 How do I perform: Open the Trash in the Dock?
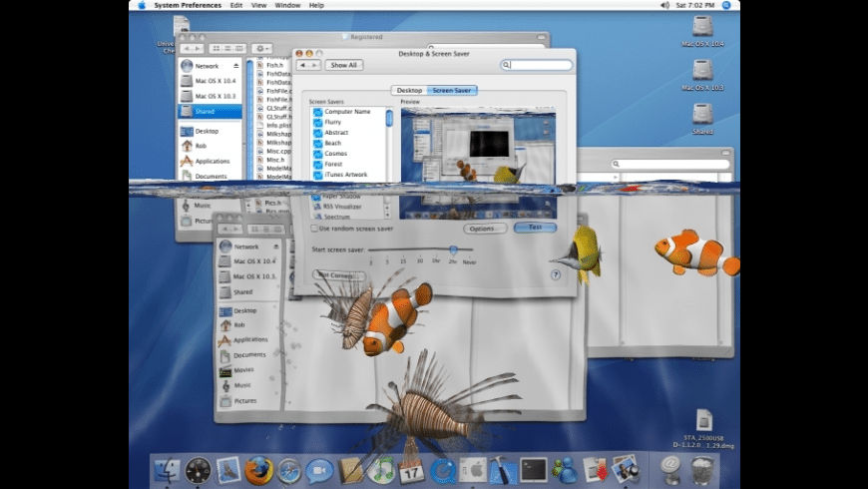(x=702, y=470)
